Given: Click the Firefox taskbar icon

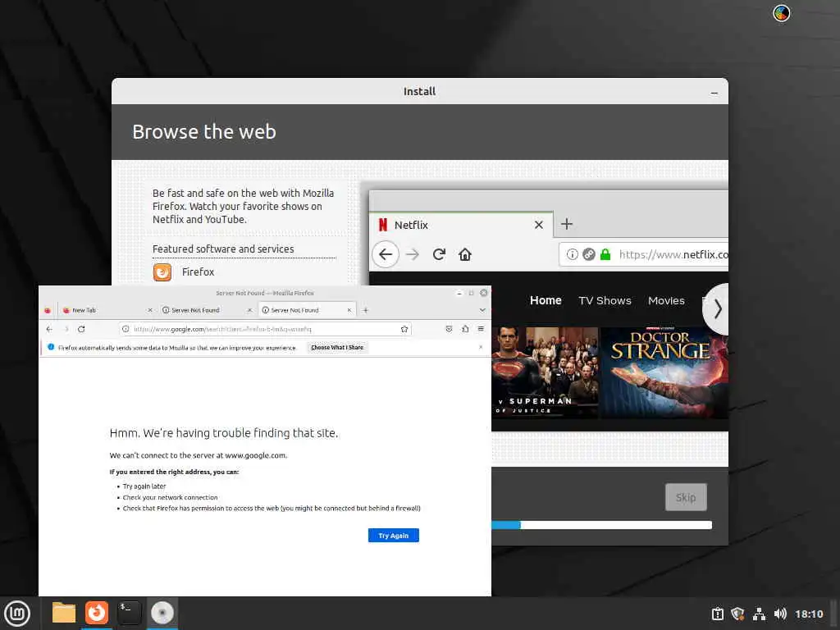Looking at the screenshot, I should [x=97, y=613].
